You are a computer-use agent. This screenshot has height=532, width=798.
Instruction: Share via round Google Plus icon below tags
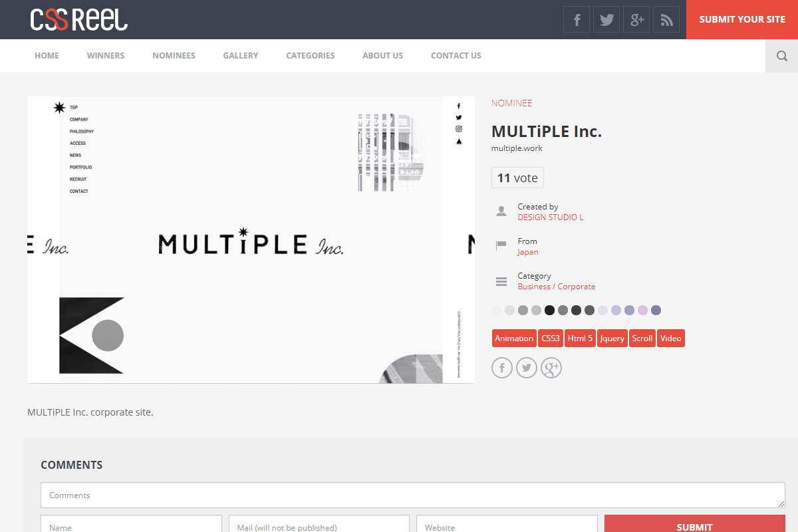pyautogui.click(x=551, y=368)
